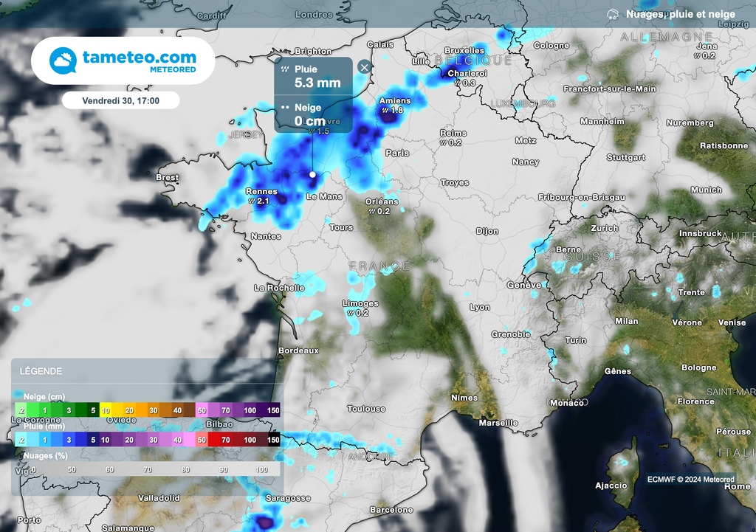The height and width of the screenshot is (532, 756).
Task: Close the precipitation info popup
Action: pyautogui.click(x=363, y=66)
